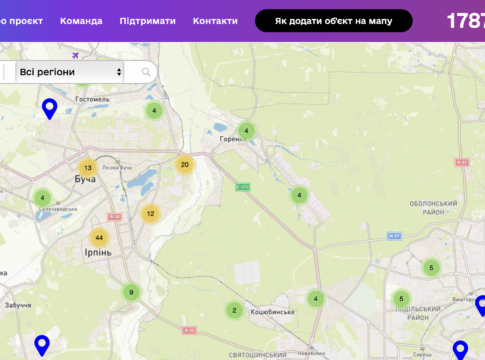The width and height of the screenshot is (485, 360).
Task: Click the yellow cluster 13 at Буча
Action: tap(88, 168)
